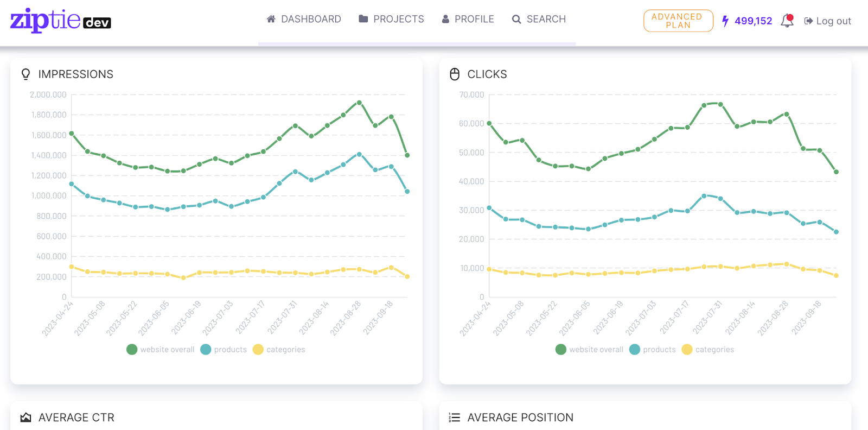
Task: Click the lightbulb icon beside Impressions
Action: tap(25, 74)
